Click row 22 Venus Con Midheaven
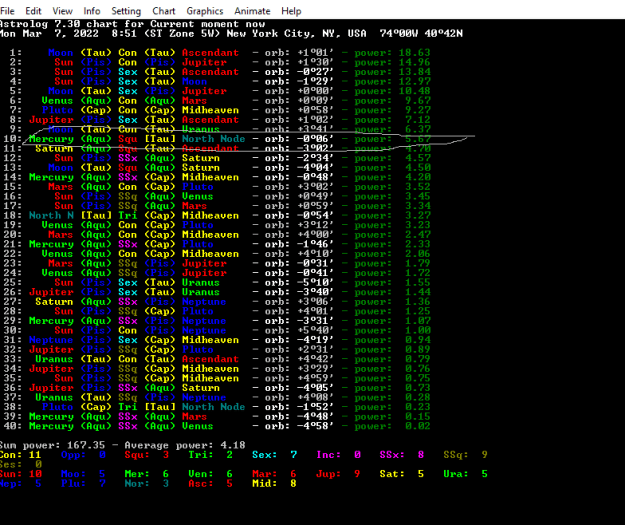This screenshot has height=525, width=625. click(217, 254)
